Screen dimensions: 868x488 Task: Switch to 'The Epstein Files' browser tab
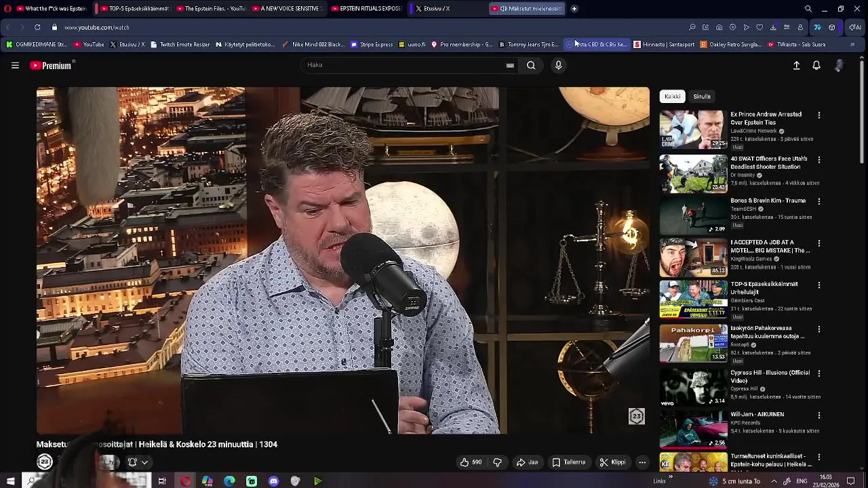click(x=212, y=9)
